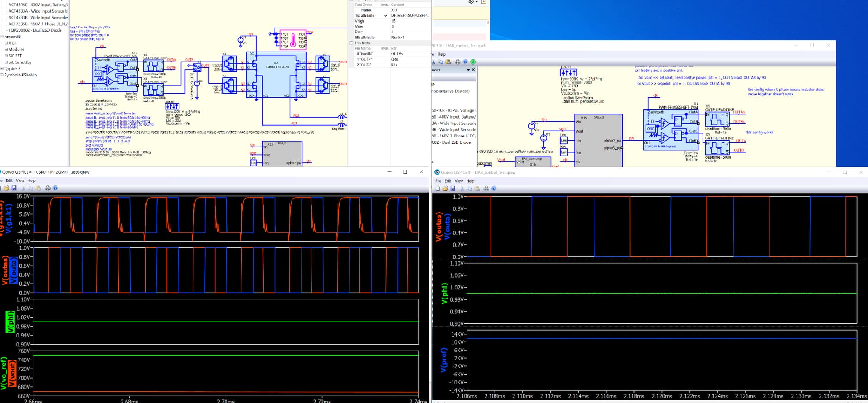Click the green Run Simulation button
868x403 pixels.
pyautogui.click(x=473, y=62)
